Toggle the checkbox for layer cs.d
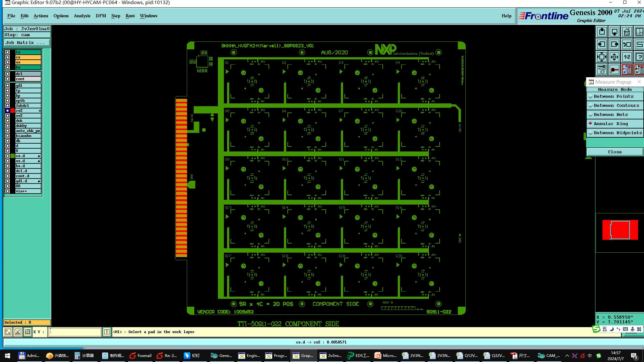Viewport: 644px width, 362px height. pyautogui.click(x=8, y=156)
